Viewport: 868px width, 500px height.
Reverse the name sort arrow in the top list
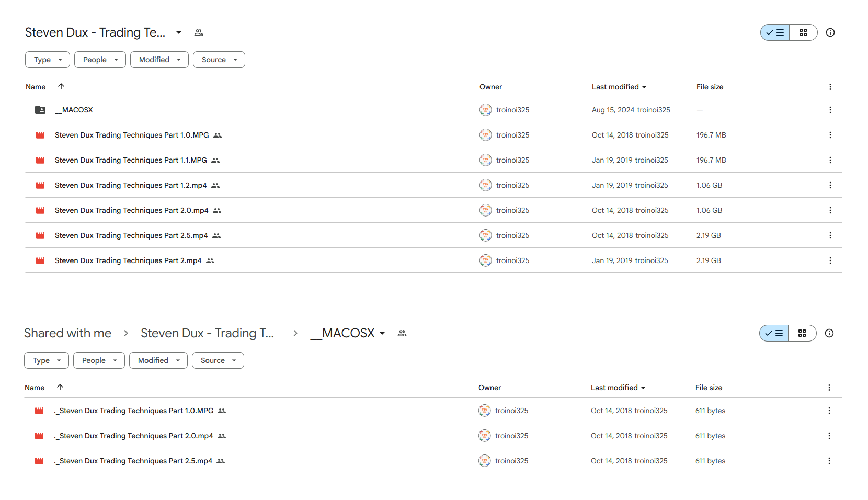pos(61,86)
